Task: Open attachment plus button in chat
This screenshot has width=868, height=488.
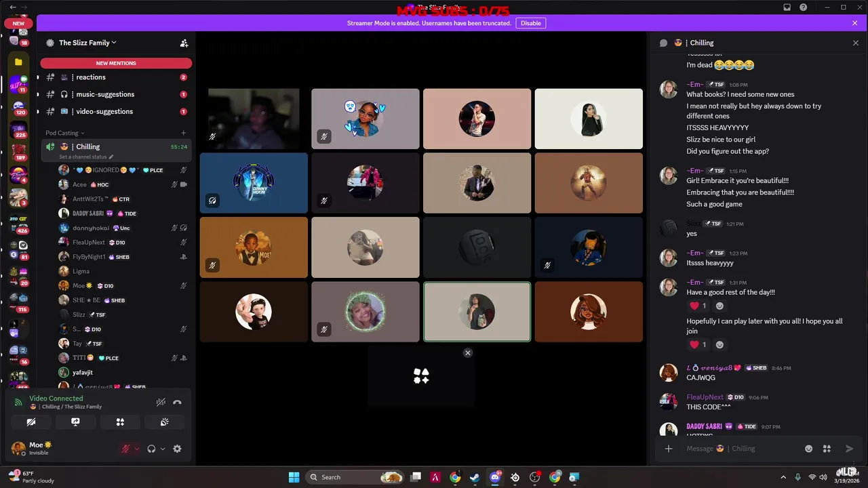Action: pos(669,449)
